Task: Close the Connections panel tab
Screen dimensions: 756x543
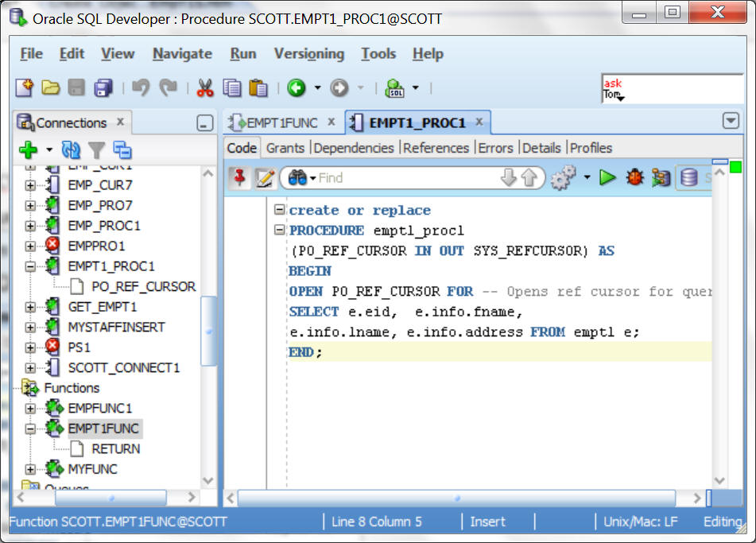Action: pos(120,122)
